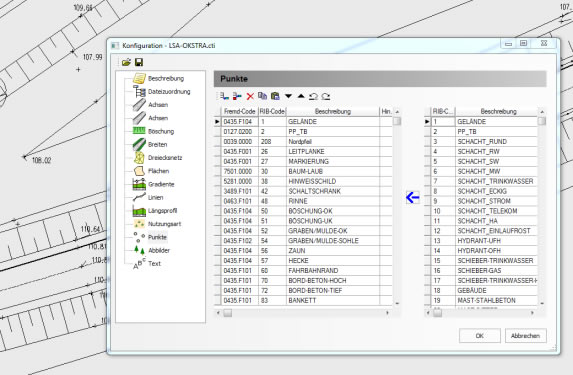Open the Gradiente section

tap(161, 184)
